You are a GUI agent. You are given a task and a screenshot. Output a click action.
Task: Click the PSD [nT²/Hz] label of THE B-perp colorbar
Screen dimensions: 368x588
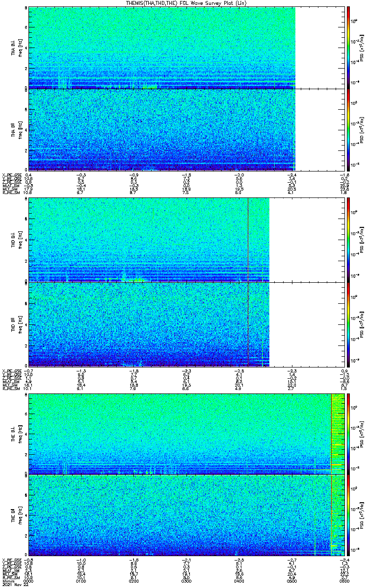click(x=361, y=434)
